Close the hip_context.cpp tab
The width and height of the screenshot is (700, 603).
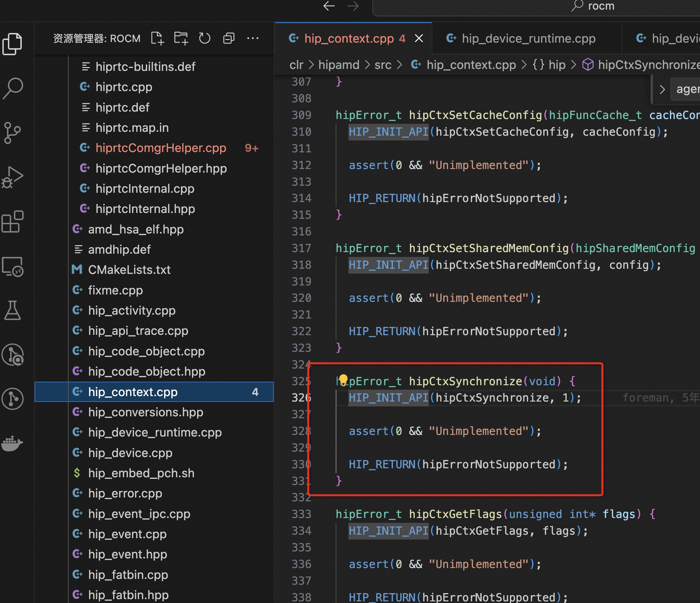tap(419, 38)
